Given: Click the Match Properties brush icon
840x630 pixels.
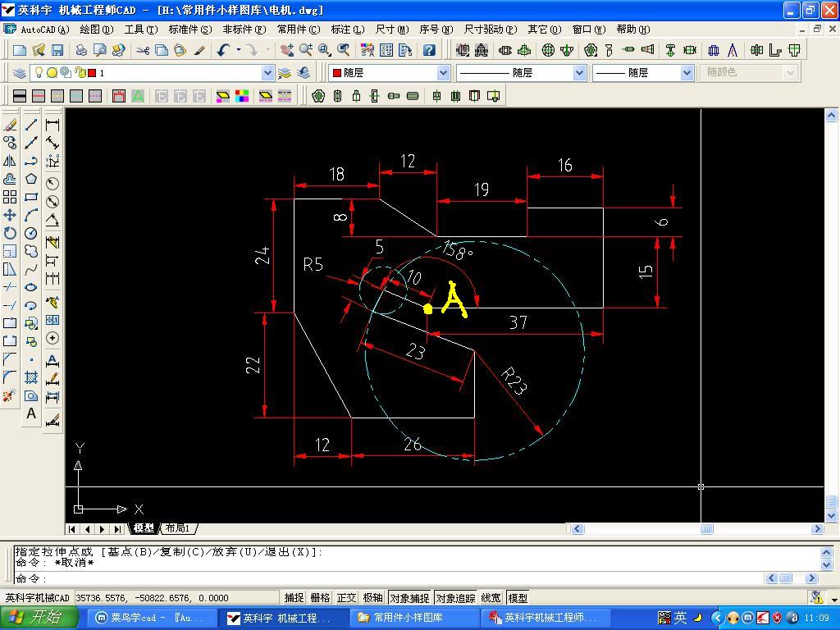Looking at the screenshot, I should click(x=199, y=50).
